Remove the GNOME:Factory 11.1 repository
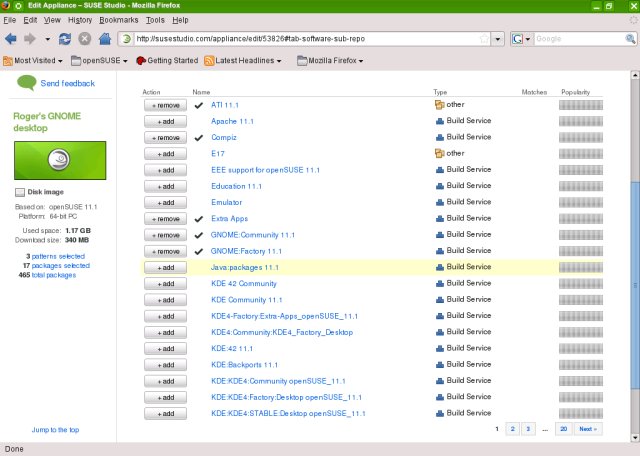Screen dimensions: 640x456 point(165,251)
